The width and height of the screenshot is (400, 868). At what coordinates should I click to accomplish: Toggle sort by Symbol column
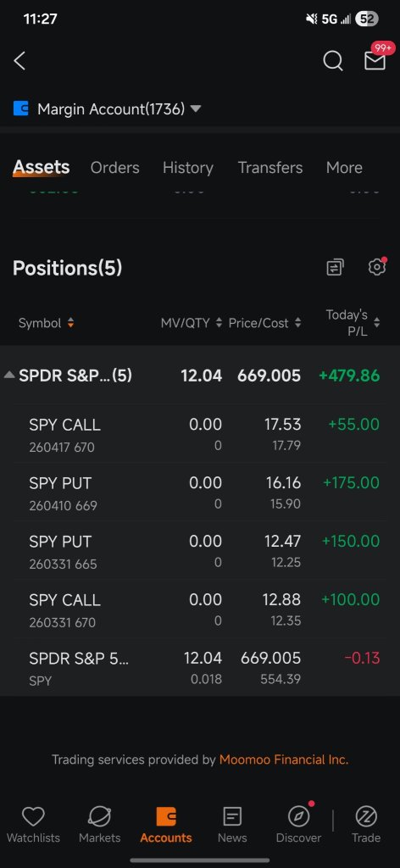[x=47, y=323]
